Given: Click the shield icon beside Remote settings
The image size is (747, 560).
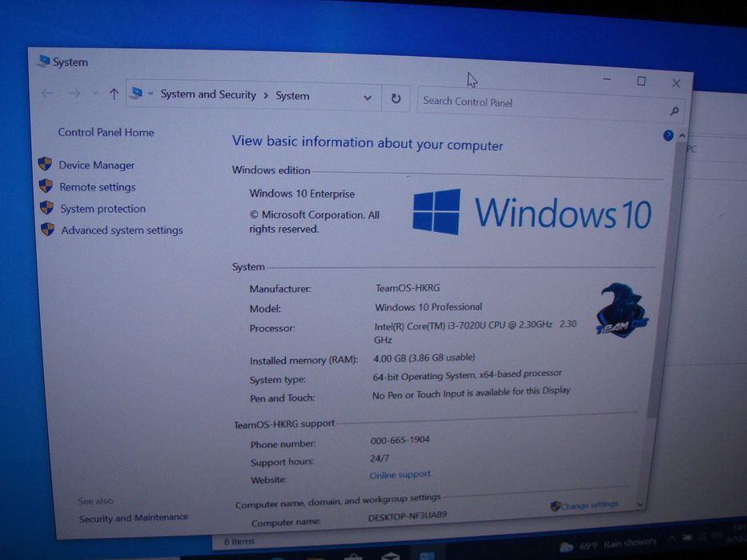Looking at the screenshot, I should 46,186.
